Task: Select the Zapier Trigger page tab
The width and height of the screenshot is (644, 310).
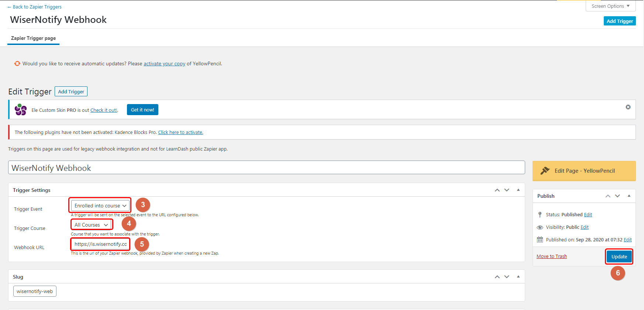Action: coord(33,38)
